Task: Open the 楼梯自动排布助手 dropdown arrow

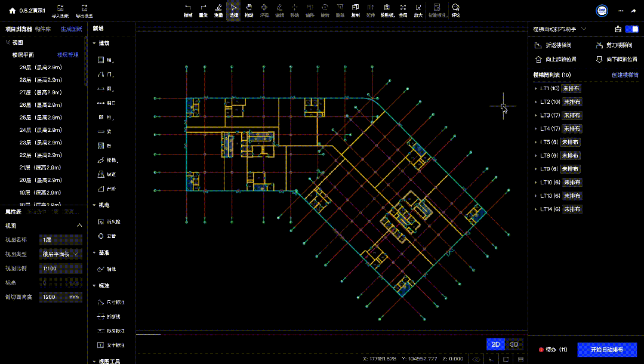Action: coord(584,29)
